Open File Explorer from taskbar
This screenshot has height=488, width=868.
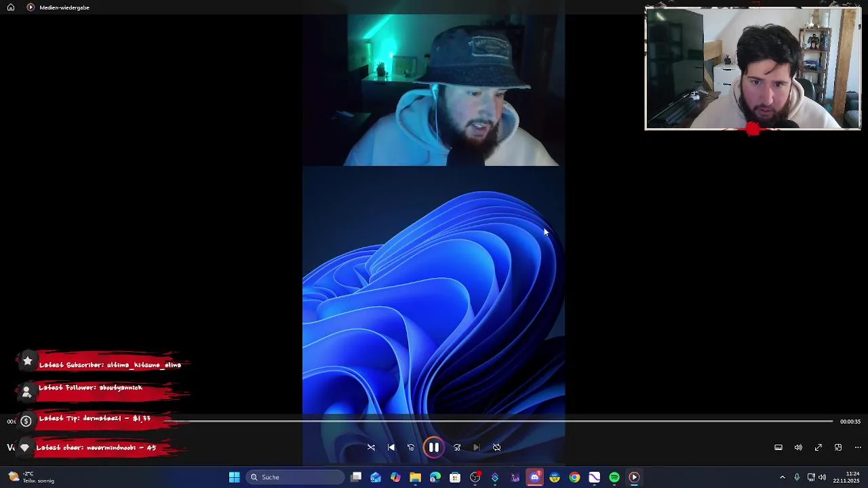tap(415, 477)
